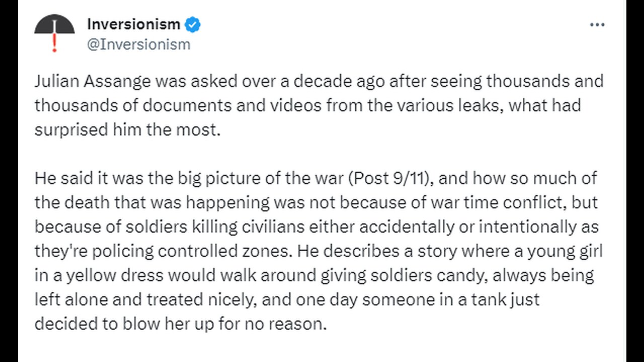Viewport: 644px width, 362px height.
Task: Click the black bar left of the post
Action: (9, 181)
